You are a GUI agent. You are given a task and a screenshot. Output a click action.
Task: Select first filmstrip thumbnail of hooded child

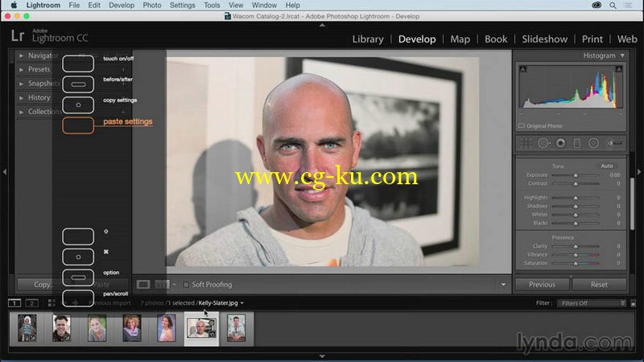(x=27, y=328)
